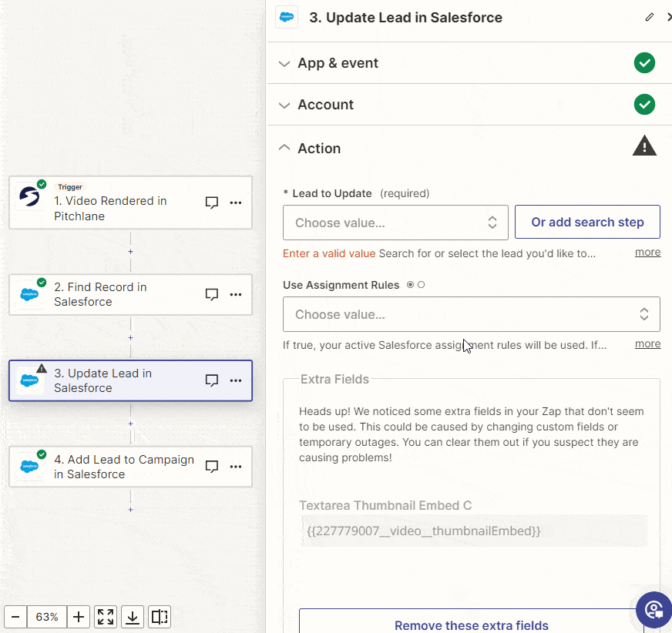This screenshot has width=672, height=633.
Task: Select step 4 Add Lead to Campaign
Action: coord(131,467)
